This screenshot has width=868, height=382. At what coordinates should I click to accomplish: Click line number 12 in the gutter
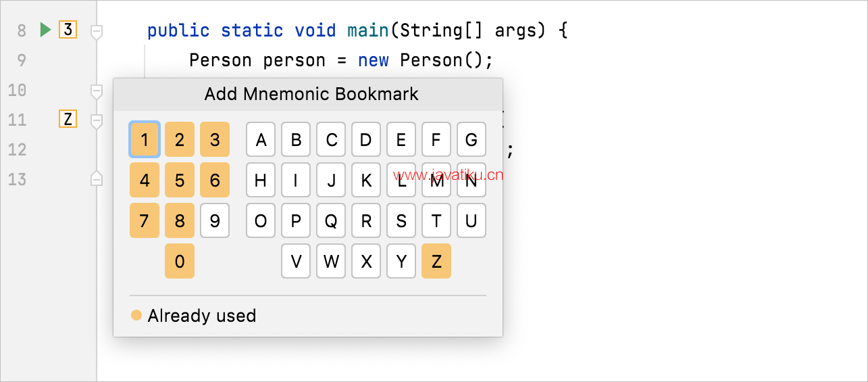click(x=18, y=149)
